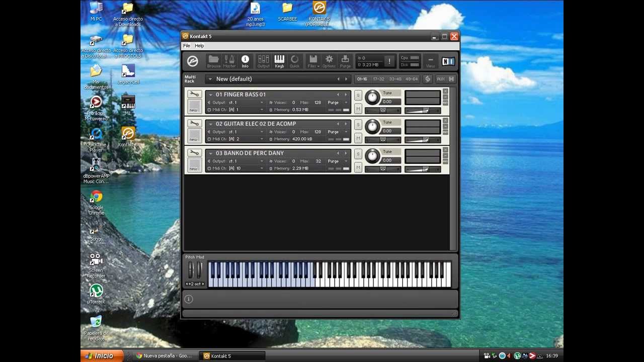Viewport: 644px width, 362px height.
Task: Click the 'new' instrument icon of FINGER BASS
Action: pos(194,106)
